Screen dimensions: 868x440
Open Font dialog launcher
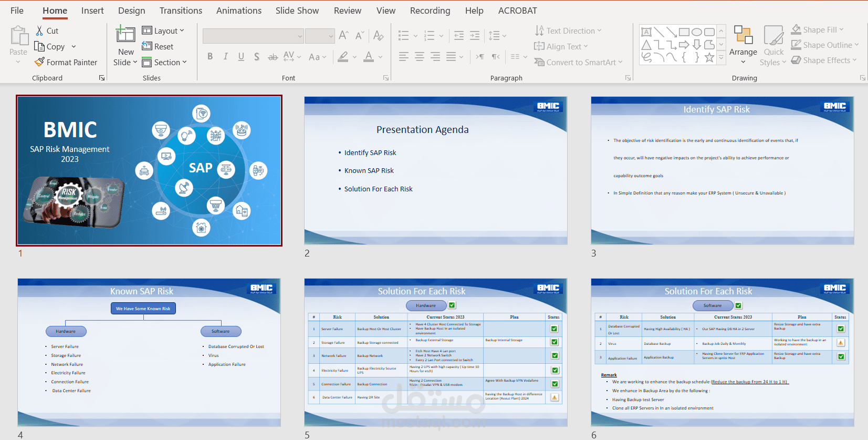pyautogui.click(x=386, y=78)
